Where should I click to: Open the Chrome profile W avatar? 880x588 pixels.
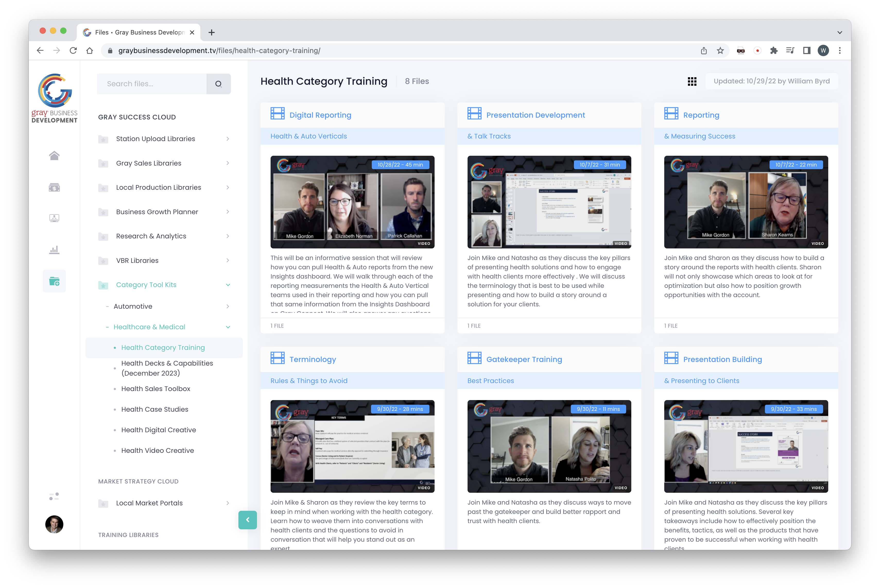(823, 51)
